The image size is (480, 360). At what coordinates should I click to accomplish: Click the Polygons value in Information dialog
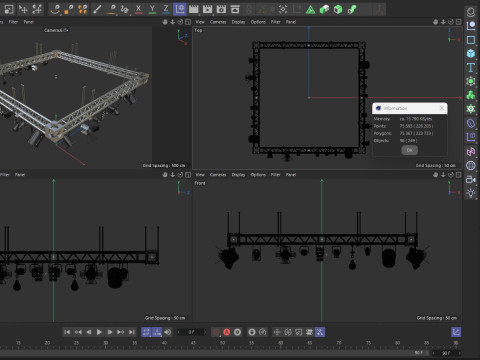pyautogui.click(x=416, y=133)
